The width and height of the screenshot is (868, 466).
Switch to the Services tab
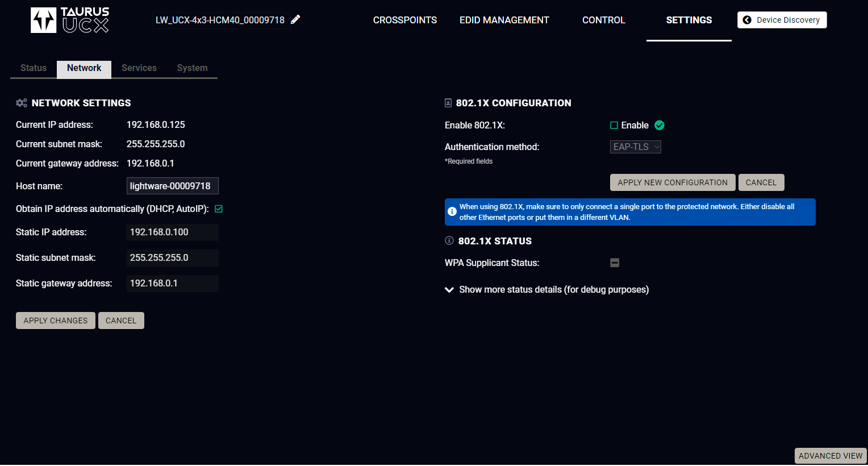139,68
